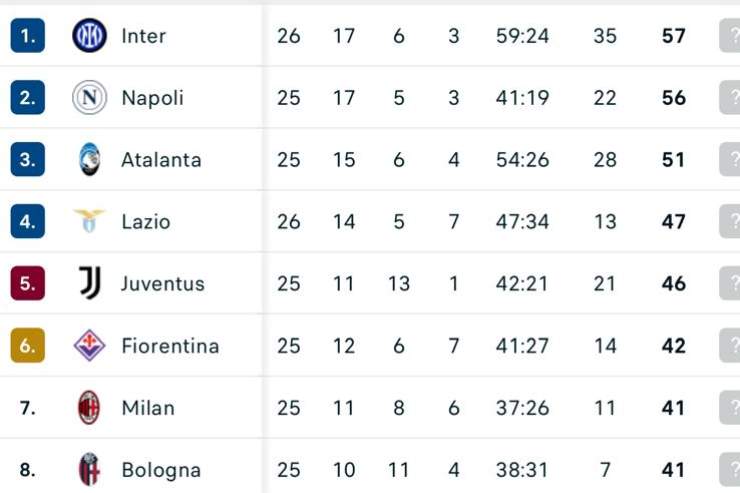Click the Bologna club crest icon
The image size is (740, 493).
tap(89, 470)
